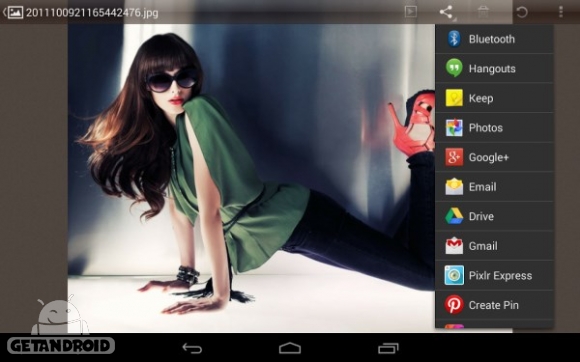The width and height of the screenshot is (580, 362).
Task: Share photo to Hangouts
Action: pos(494,68)
